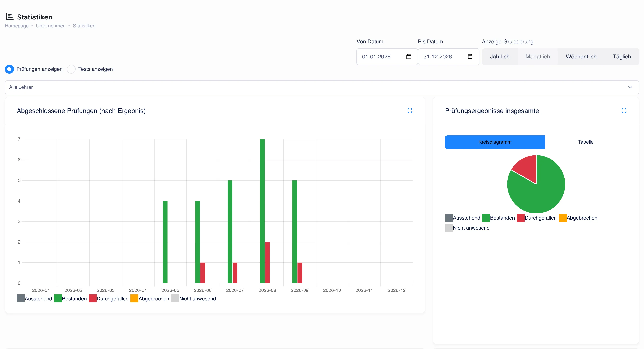The image size is (644, 349).
Task: Expand Abgeschlossene Prüfungen chart to fullscreen
Action: tap(410, 111)
